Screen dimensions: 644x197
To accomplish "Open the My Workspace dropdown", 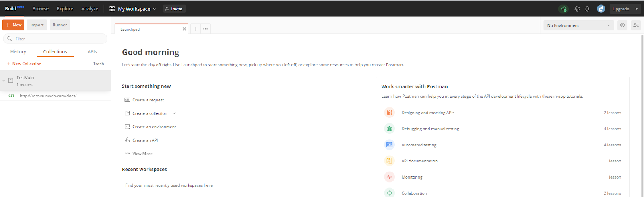I will pyautogui.click(x=132, y=9).
